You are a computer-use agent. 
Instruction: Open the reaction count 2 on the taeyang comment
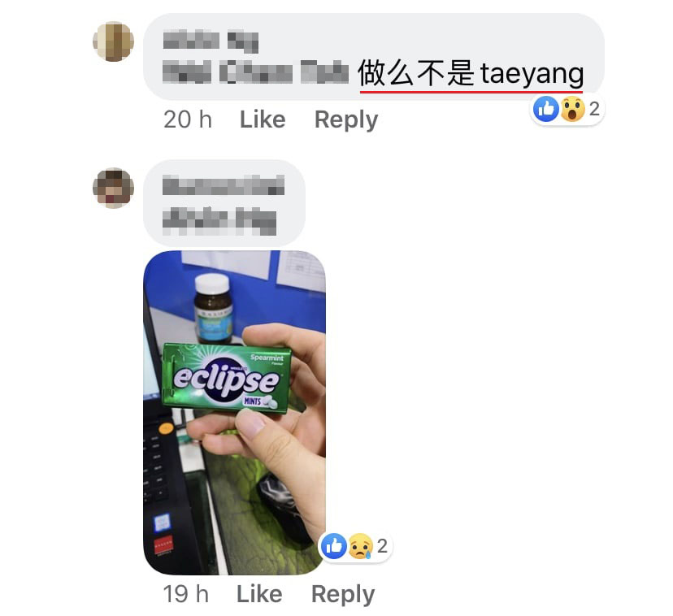point(594,109)
